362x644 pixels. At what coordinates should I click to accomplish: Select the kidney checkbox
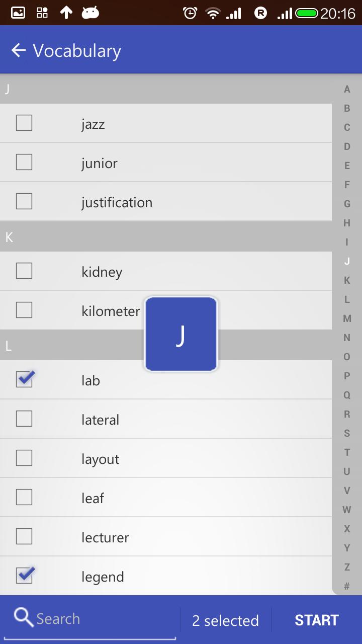click(24, 271)
